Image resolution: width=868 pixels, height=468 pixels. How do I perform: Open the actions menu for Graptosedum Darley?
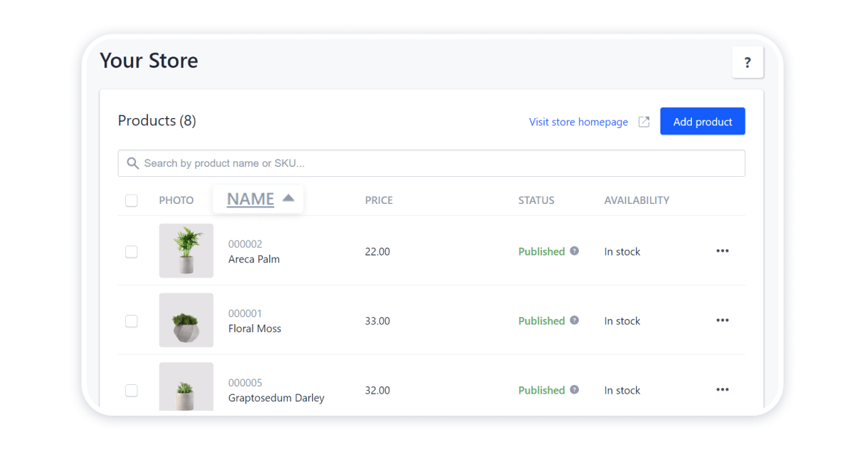722,389
